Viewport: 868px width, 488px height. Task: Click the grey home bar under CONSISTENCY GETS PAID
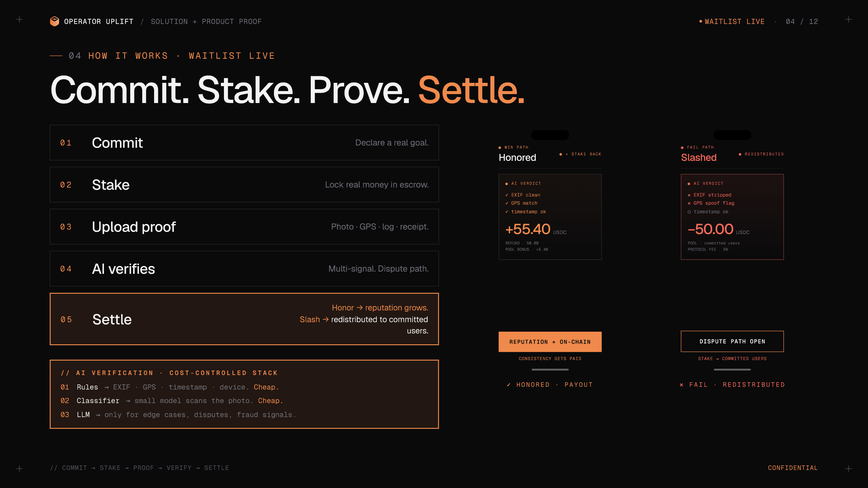click(x=550, y=369)
